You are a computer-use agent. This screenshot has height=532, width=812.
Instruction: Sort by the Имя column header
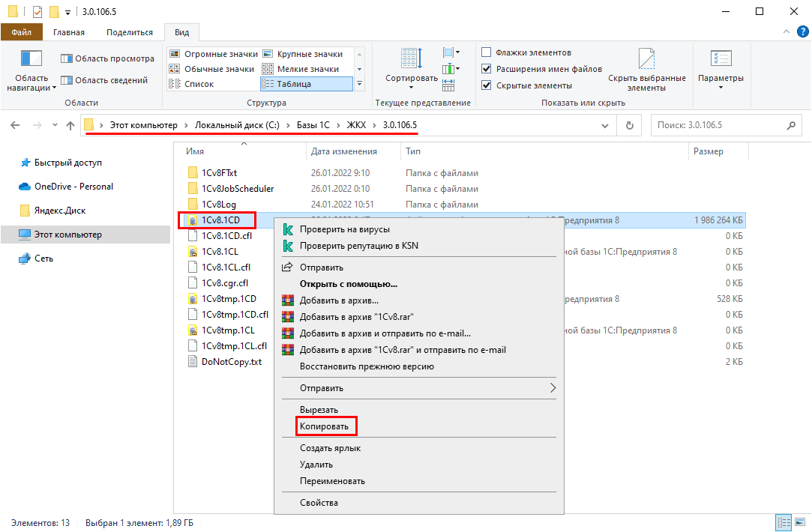pyautogui.click(x=195, y=151)
